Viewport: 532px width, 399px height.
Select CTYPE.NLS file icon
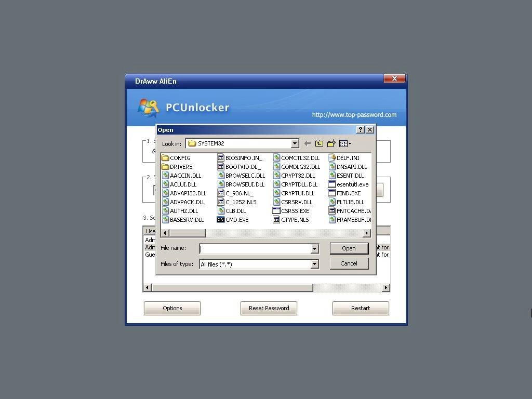[x=276, y=220]
